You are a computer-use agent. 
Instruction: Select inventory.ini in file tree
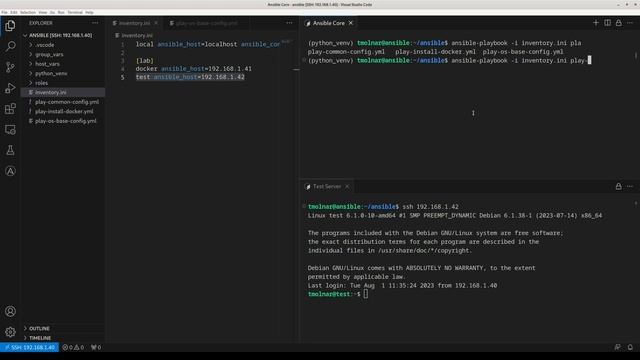pyautogui.click(x=63, y=92)
